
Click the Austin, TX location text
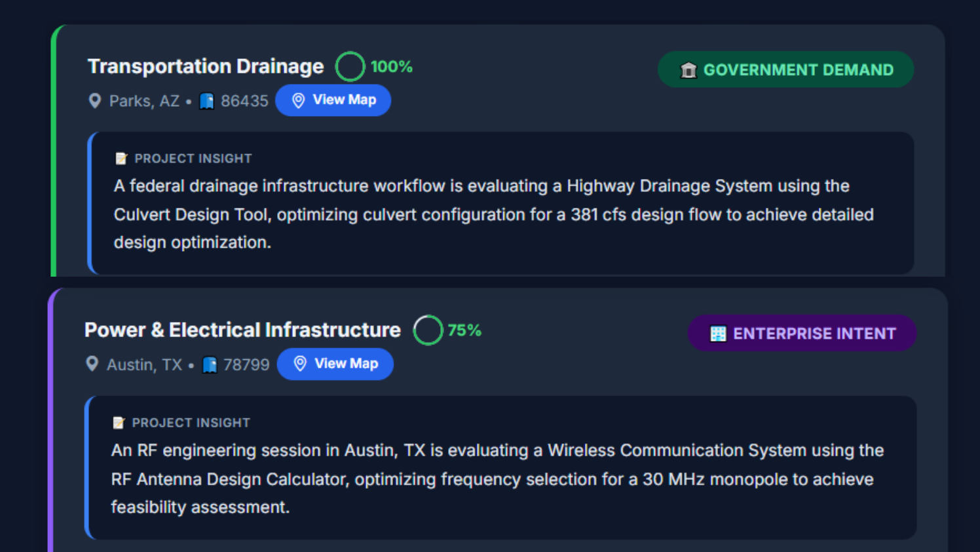(145, 365)
